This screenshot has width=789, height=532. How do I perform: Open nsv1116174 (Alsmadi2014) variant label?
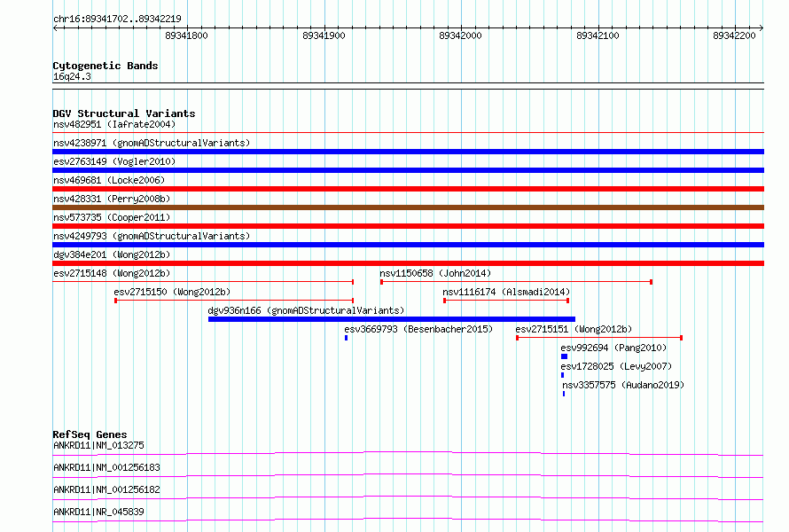coord(506,292)
